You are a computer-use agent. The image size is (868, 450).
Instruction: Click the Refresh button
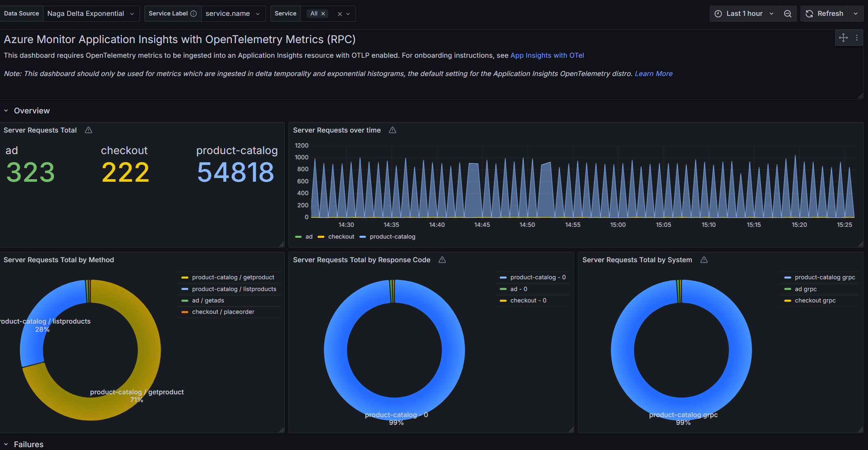click(x=824, y=14)
